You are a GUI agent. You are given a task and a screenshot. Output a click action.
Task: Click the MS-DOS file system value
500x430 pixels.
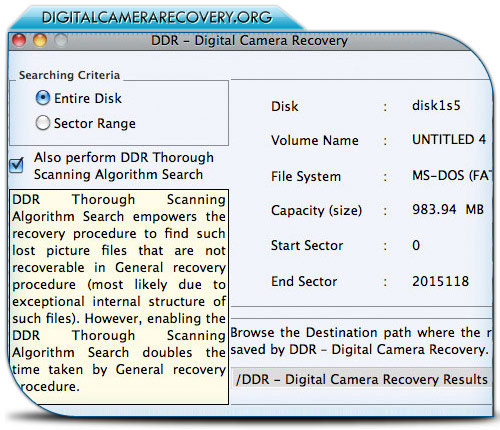(452, 175)
